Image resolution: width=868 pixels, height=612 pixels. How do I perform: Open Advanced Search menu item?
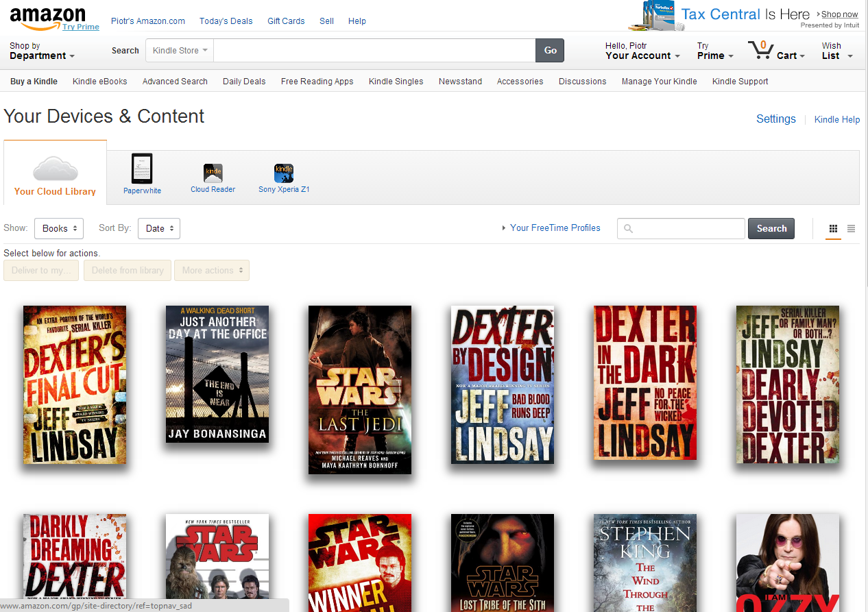click(175, 81)
